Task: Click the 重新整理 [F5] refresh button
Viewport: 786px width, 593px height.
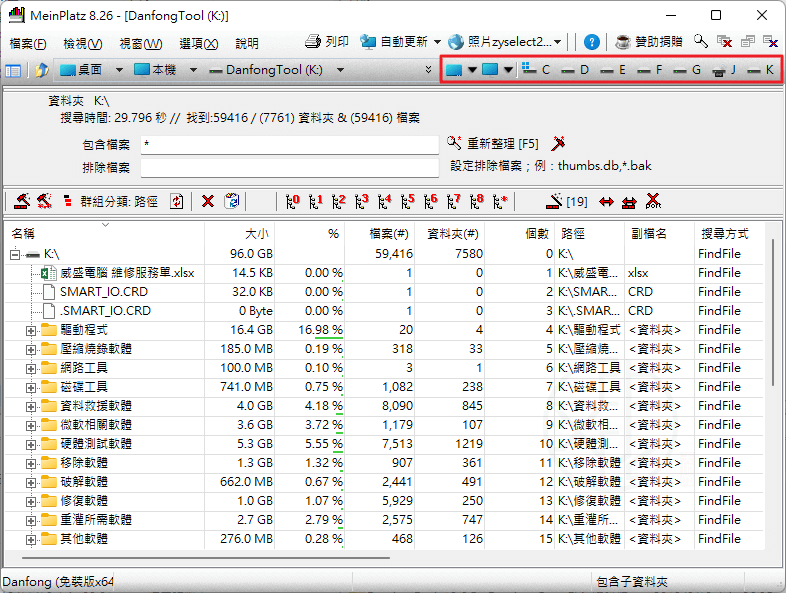Action: tap(493, 144)
